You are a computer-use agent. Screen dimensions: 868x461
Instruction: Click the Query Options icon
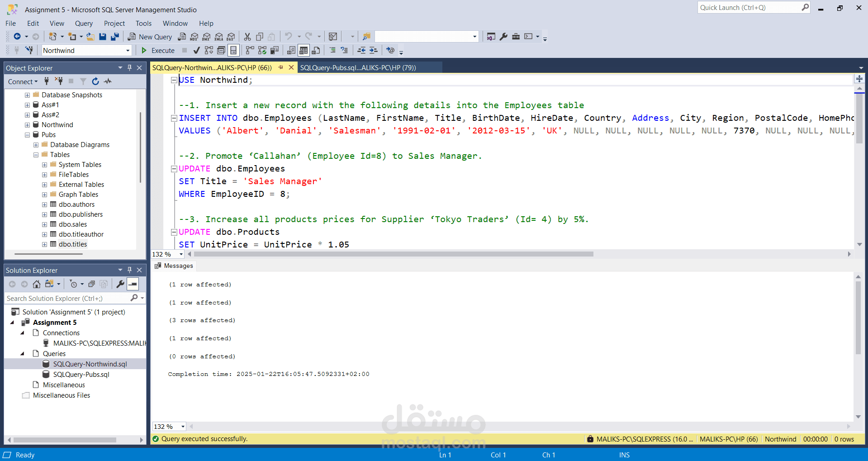221,50
